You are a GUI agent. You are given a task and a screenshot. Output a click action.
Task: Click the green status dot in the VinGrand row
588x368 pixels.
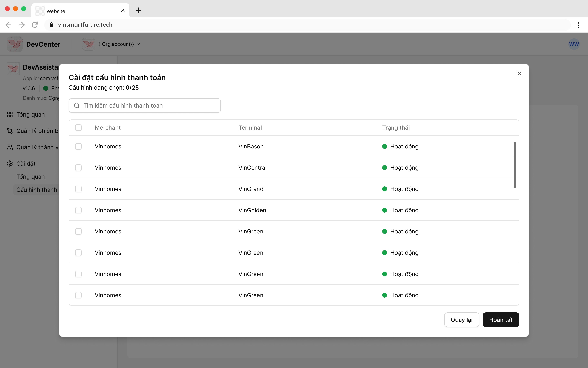(384, 189)
